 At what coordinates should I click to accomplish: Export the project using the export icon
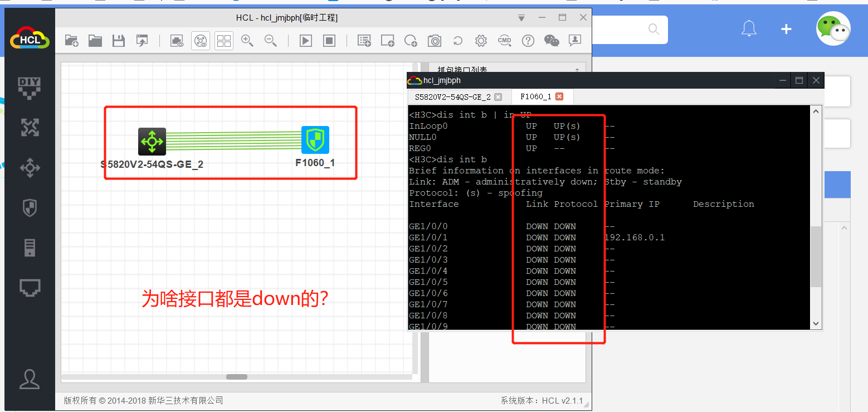click(143, 40)
